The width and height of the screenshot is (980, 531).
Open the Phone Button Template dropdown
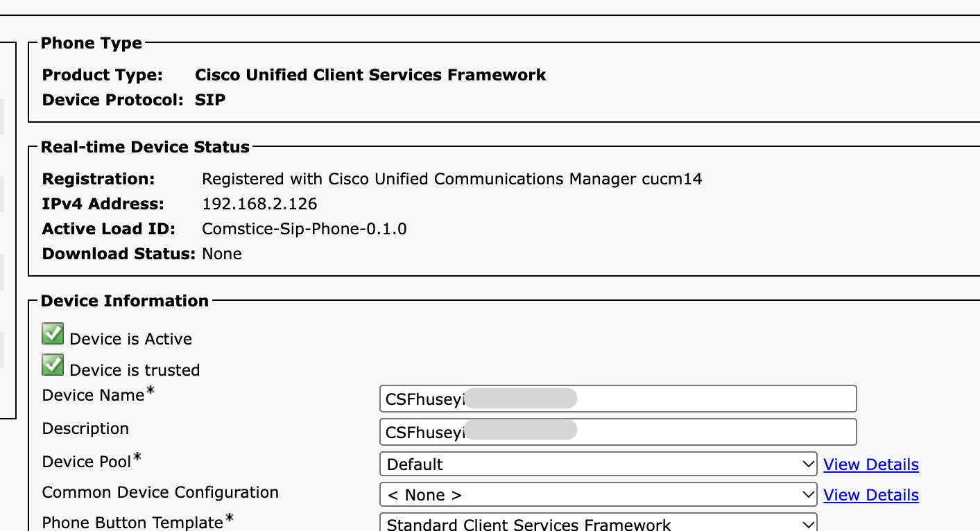tap(599, 523)
